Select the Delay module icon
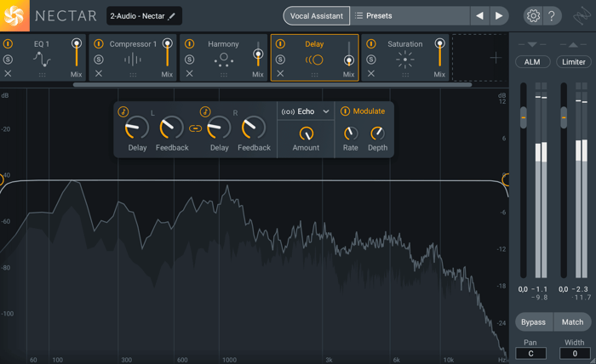This screenshot has height=364, width=596. 314,60
